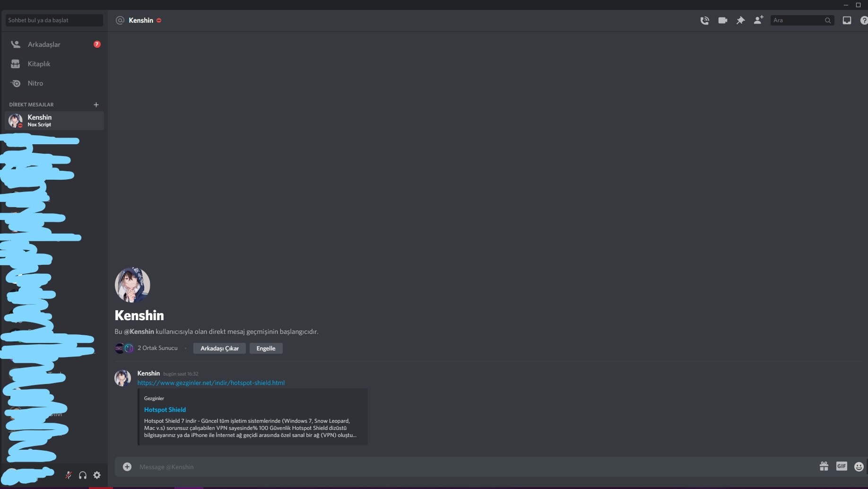Click the 2 Ortak Sunucu label
Image resolution: width=868 pixels, height=489 pixels.
(157, 348)
